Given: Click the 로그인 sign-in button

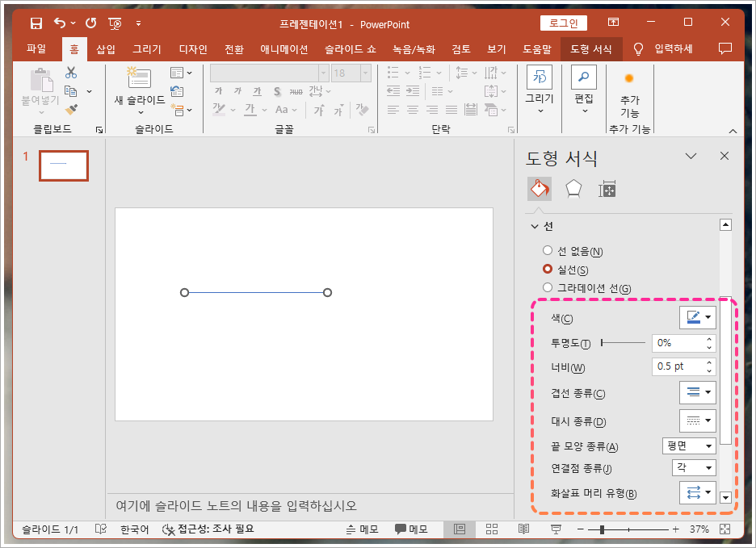Looking at the screenshot, I should (564, 23).
